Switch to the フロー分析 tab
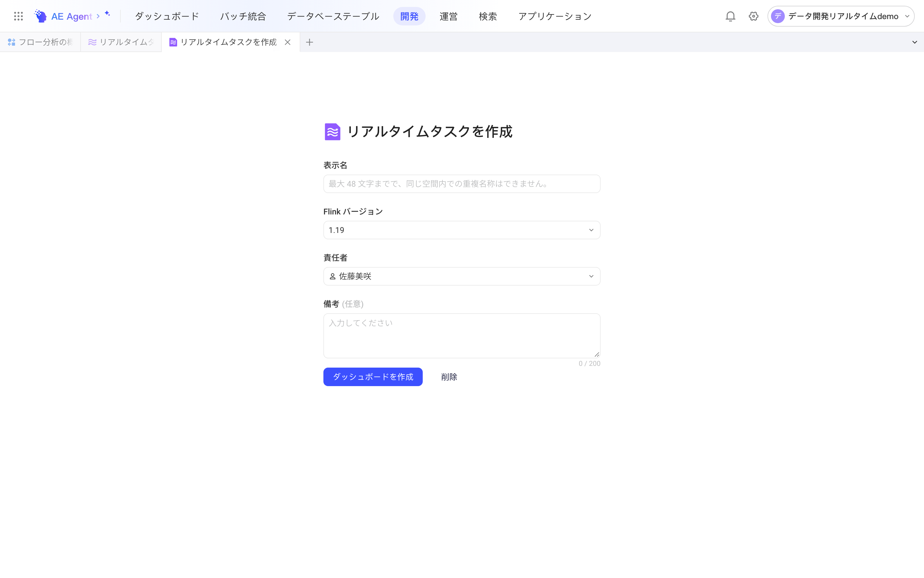The height and width of the screenshot is (578, 924). (x=40, y=42)
